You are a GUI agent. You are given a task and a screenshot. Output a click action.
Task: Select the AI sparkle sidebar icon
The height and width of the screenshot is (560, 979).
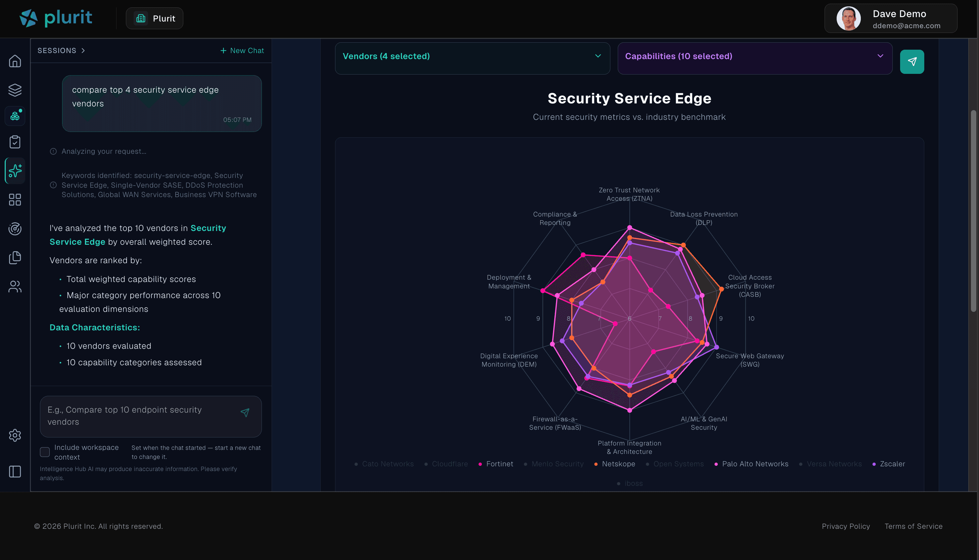pos(15,171)
